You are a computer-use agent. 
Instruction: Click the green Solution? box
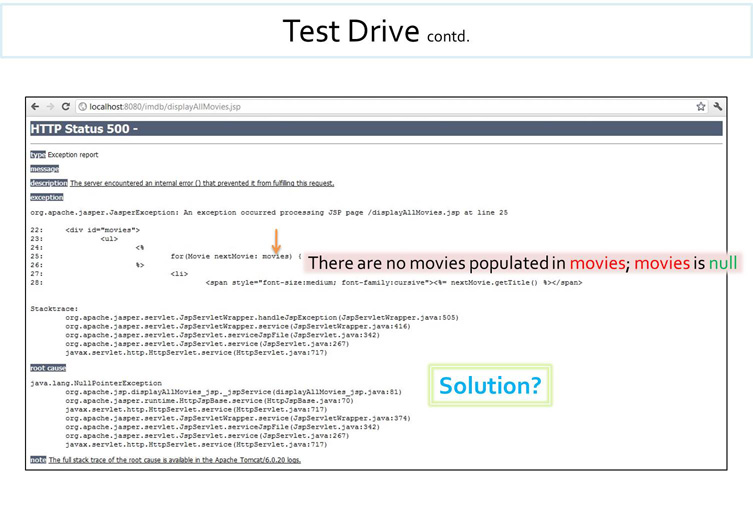[x=490, y=385]
